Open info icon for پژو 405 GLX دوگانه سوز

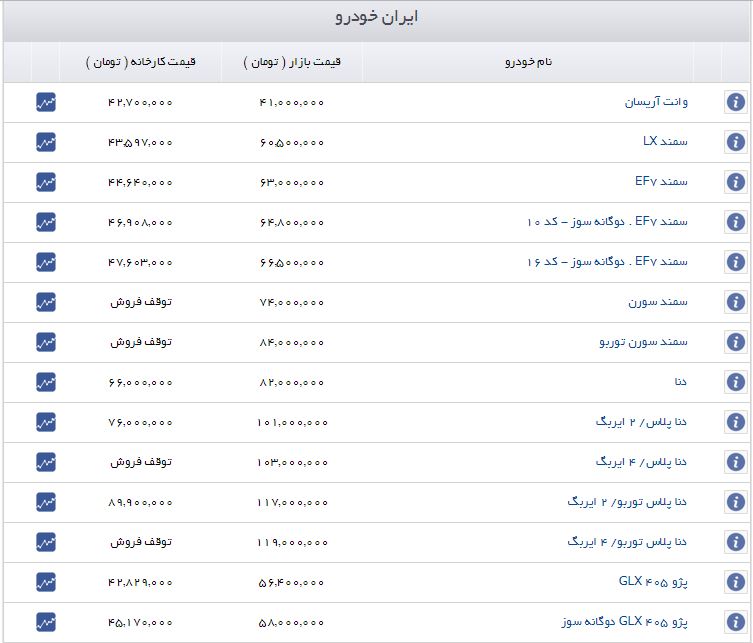[735, 622]
